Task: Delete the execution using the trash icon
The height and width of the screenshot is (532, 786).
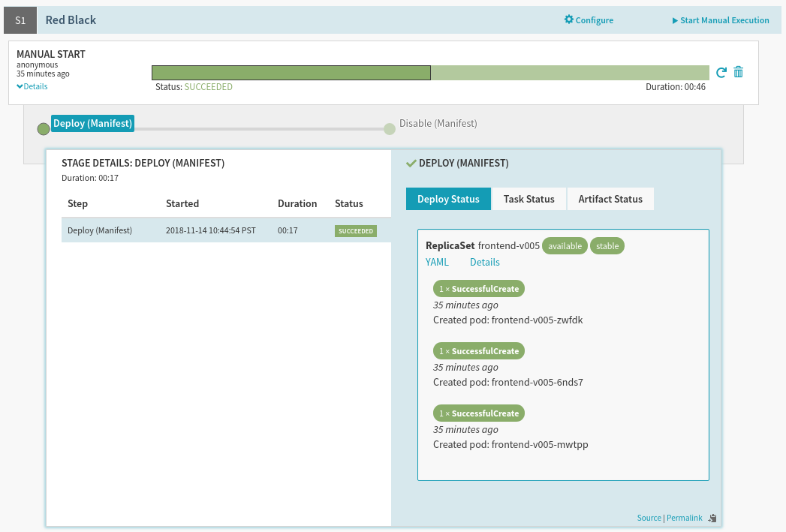Action: coord(739,72)
